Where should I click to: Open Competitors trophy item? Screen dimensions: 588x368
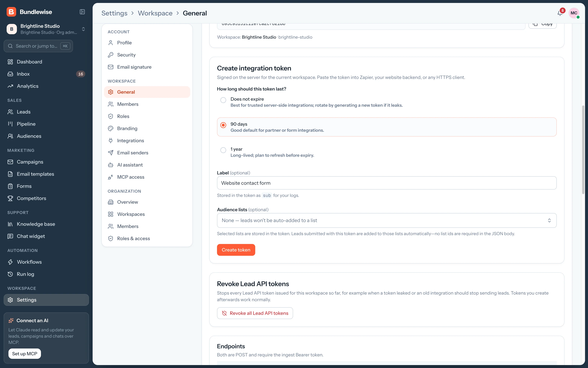pos(46,198)
